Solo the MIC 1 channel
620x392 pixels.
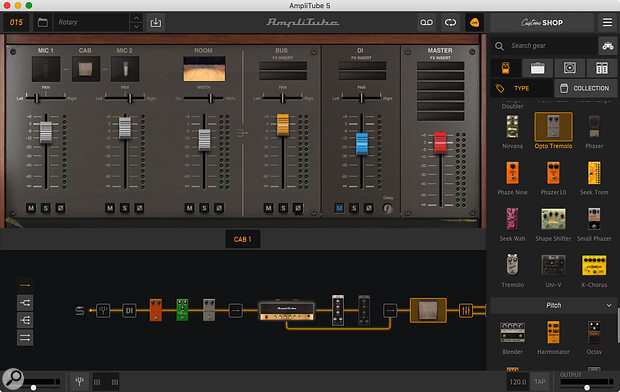[46, 208]
